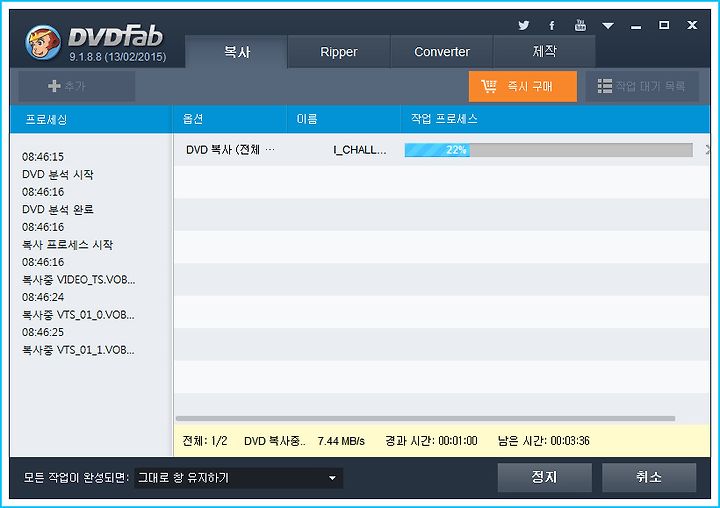Click the 이름 column header
Image resolution: width=720 pixels, height=508 pixels.
(343, 119)
